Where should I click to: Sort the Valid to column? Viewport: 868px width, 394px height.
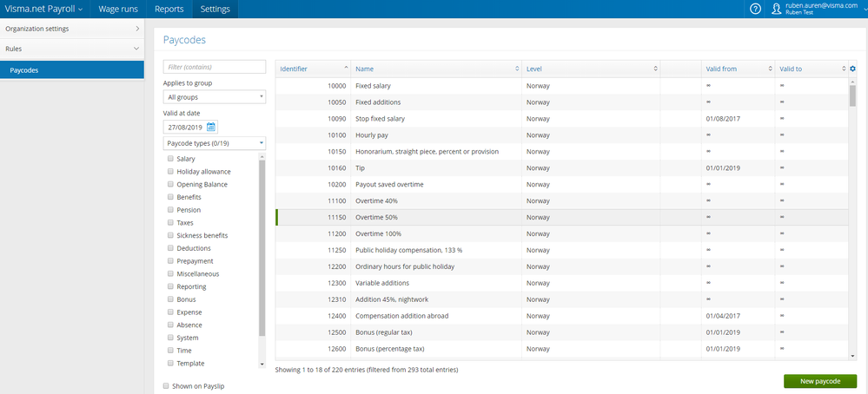[x=843, y=69]
